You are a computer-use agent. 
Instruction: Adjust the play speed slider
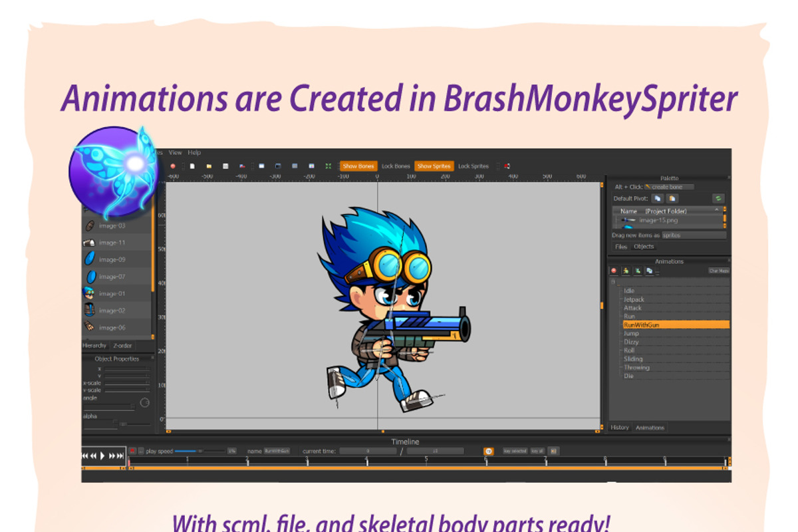coord(199,450)
